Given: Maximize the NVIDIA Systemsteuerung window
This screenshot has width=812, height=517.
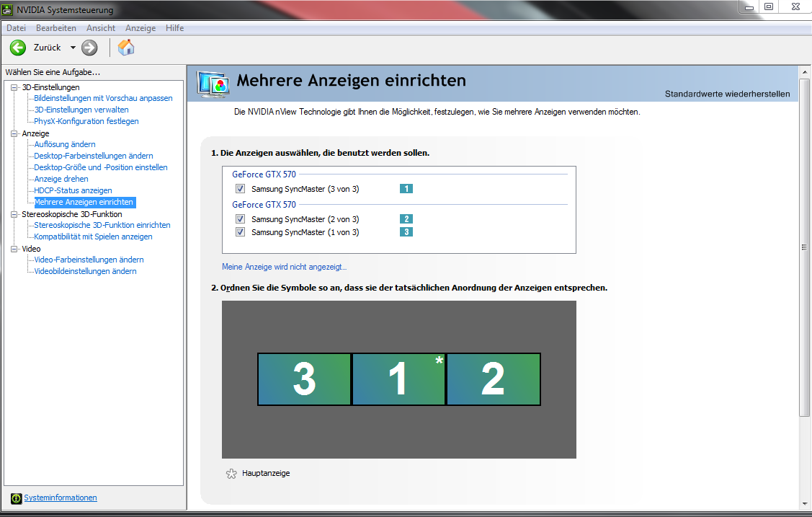Looking at the screenshot, I should coord(769,6).
